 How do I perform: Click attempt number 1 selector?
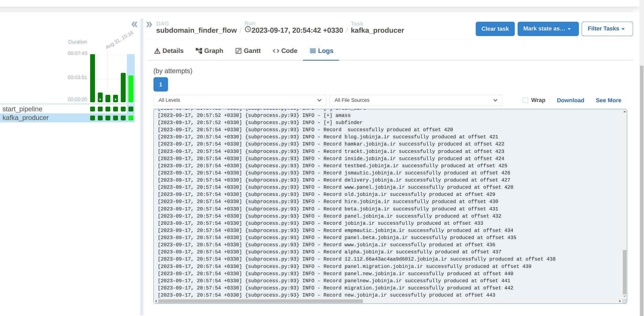tap(161, 84)
